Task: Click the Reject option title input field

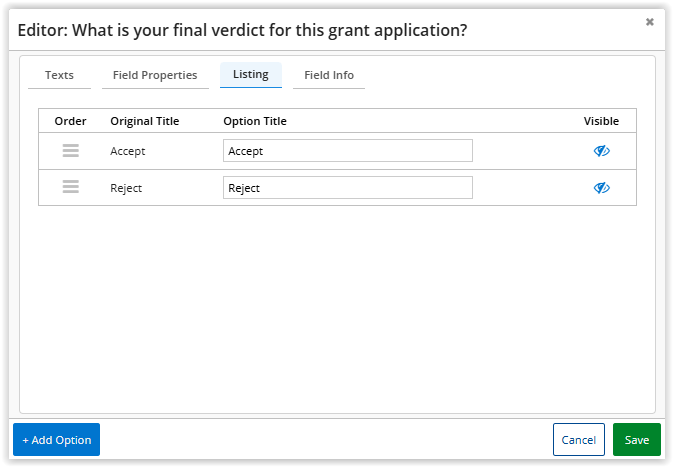Action: [x=348, y=188]
